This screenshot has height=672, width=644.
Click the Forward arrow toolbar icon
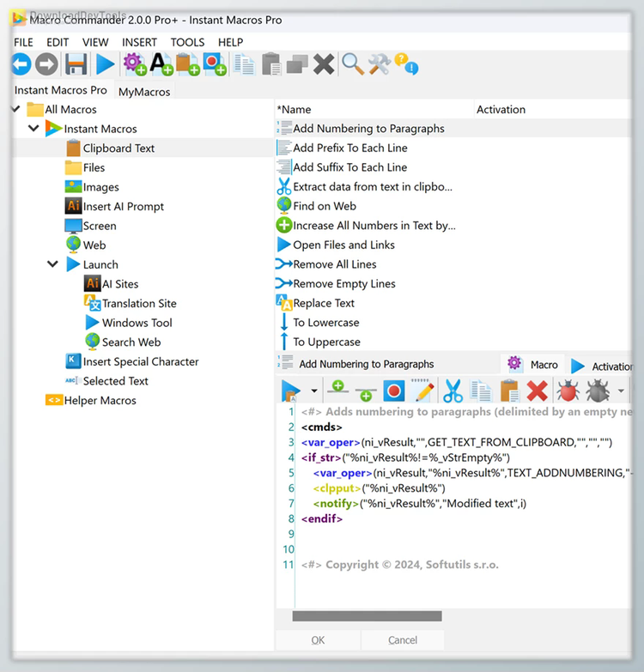[x=46, y=64]
